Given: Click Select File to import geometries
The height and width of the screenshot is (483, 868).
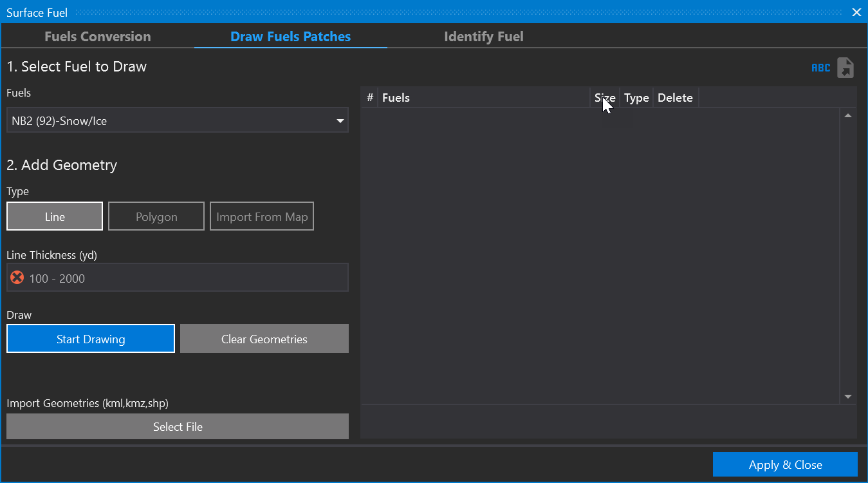Looking at the screenshot, I should 178,426.
